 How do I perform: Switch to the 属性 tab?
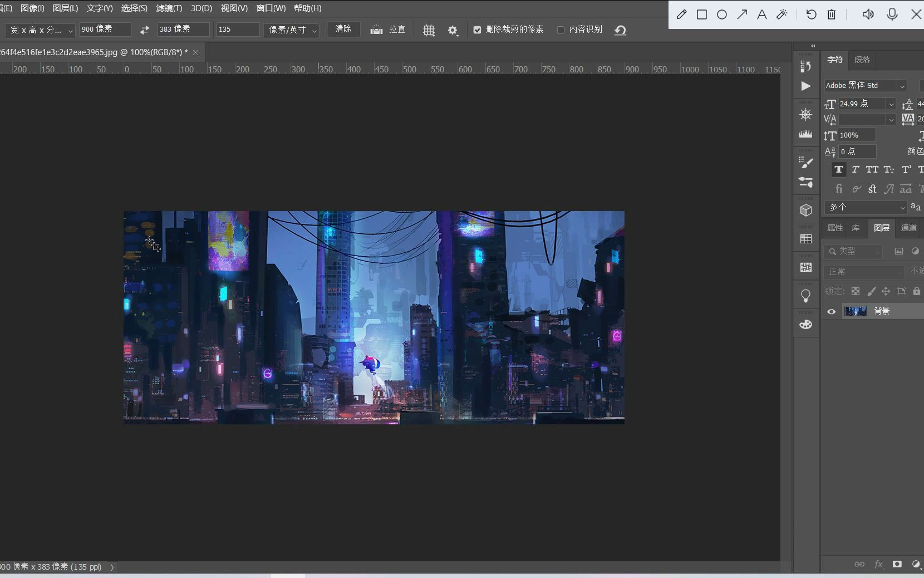tap(834, 228)
